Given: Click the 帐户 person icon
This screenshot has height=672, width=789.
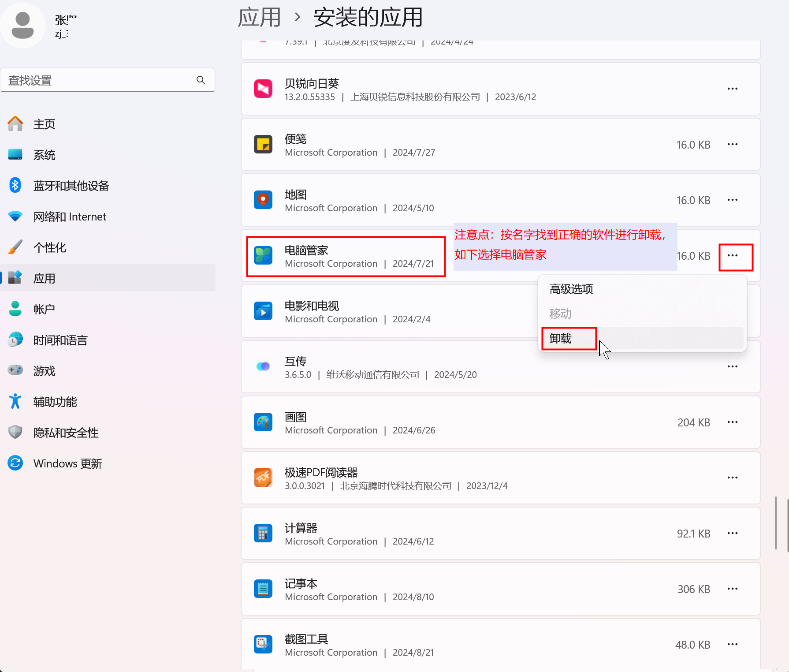Looking at the screenshot, I should point(15,309).
